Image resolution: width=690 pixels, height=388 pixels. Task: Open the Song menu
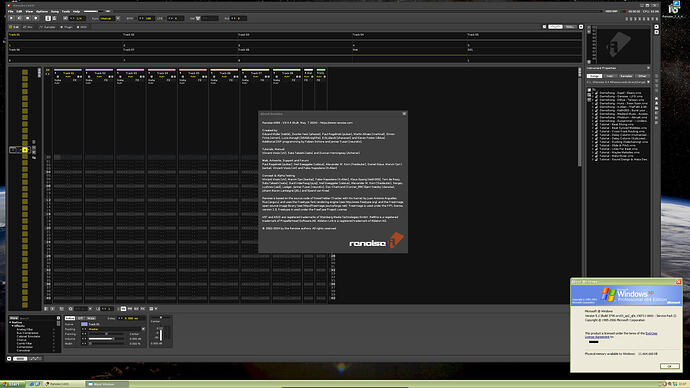tap(55, 11)
